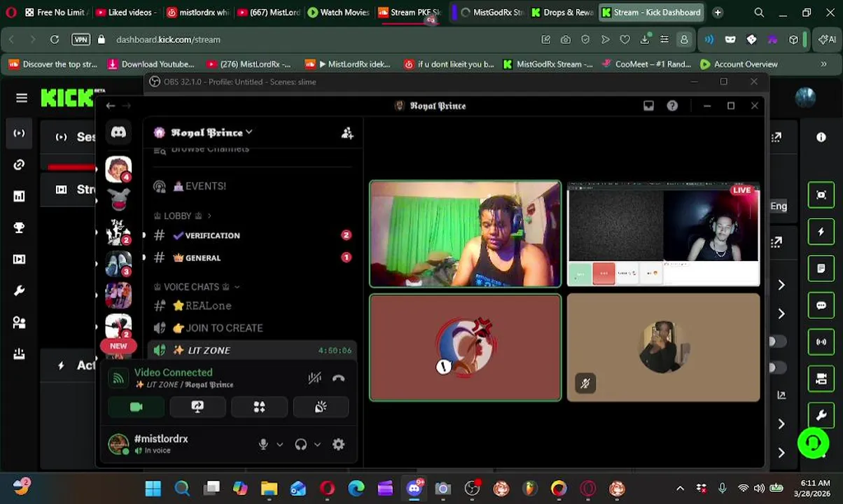Image resolution: width=843 pixels, height=504 pixels.
Task: Turn off camera in Discord voice panel
Action: (x=136, y=407)
